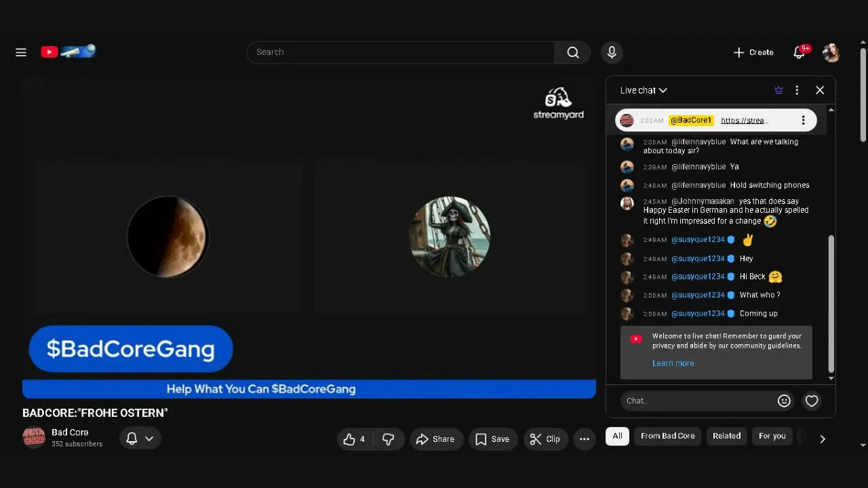
Task: Select the Related chip
Action: (726, 436)
